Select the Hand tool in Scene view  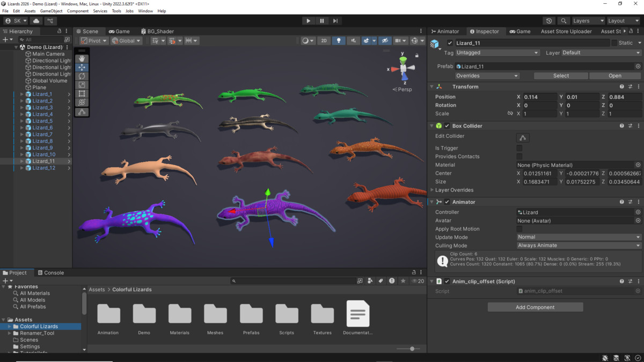click(x=82, y=58)
